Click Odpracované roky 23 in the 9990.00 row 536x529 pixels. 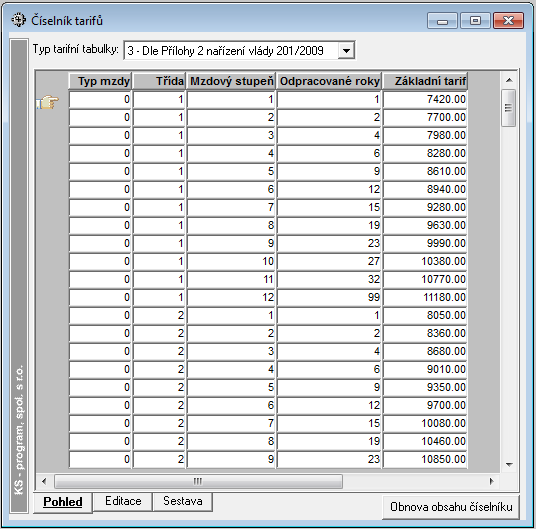click(x=329, y=243)
